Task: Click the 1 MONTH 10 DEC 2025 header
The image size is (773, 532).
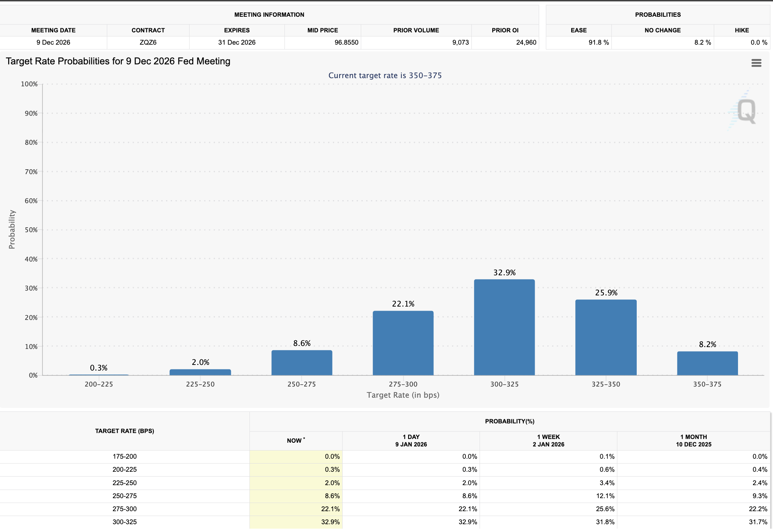Action: click(693, 440)
